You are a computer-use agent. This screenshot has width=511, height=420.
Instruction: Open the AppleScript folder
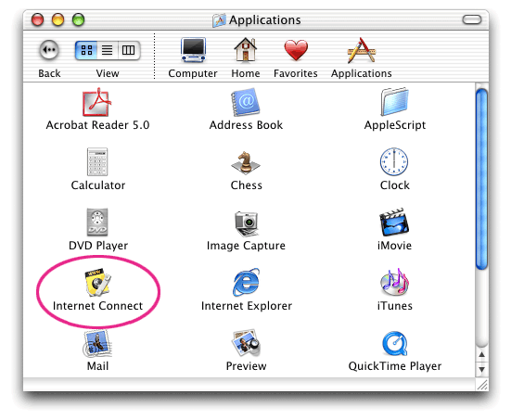pyautogui.click(x=394, y=102)
